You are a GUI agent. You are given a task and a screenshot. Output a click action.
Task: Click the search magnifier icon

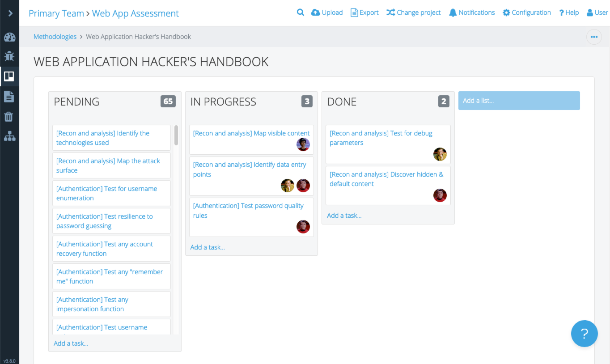301,13
